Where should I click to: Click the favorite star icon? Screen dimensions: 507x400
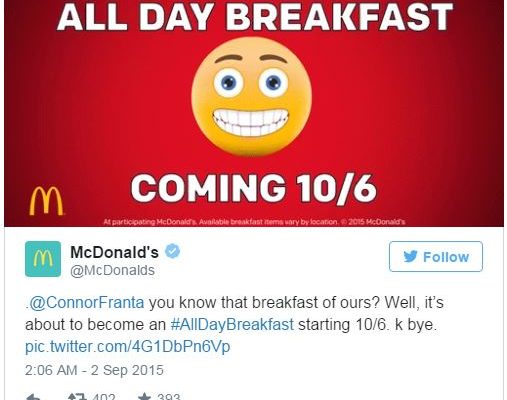pyautogui.click(x=145, y=397)
